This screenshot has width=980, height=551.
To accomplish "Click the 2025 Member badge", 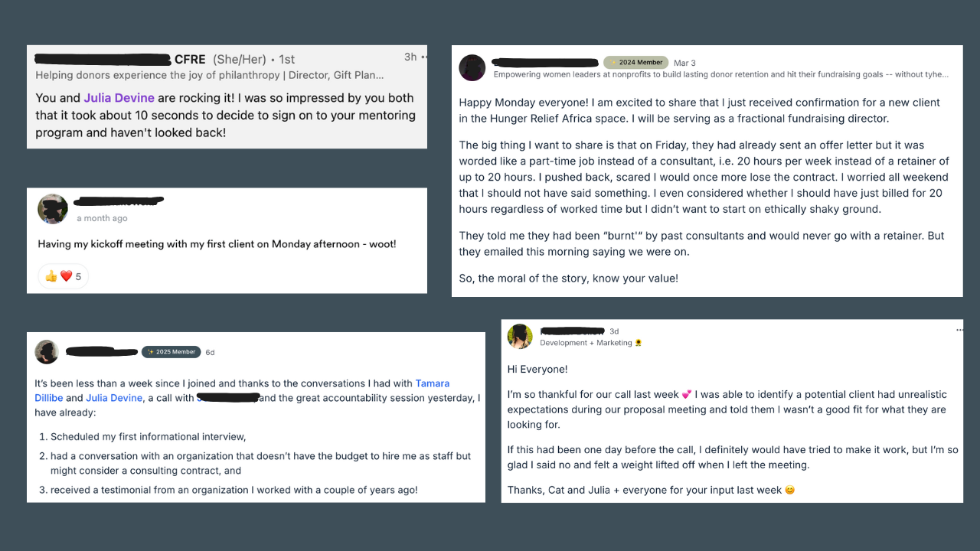I will click(171, 352).
